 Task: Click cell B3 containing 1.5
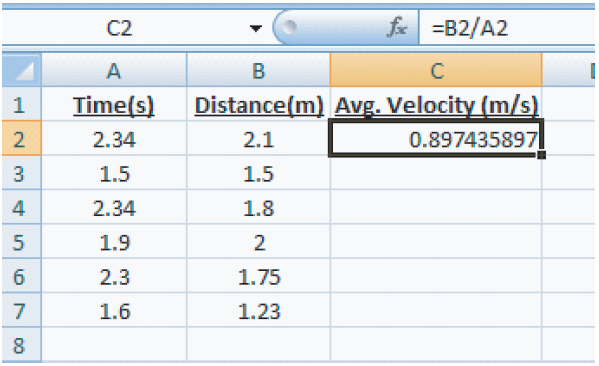click(258, 173)
